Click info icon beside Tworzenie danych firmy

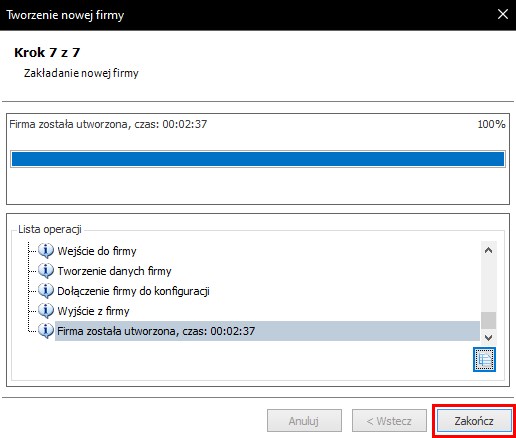click(46, 271)
